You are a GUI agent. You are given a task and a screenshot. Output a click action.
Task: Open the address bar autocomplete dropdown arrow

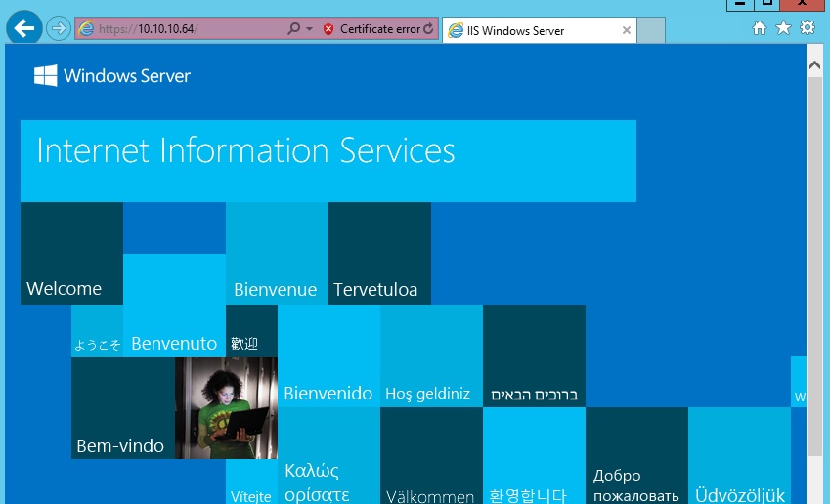pos(309,29)
